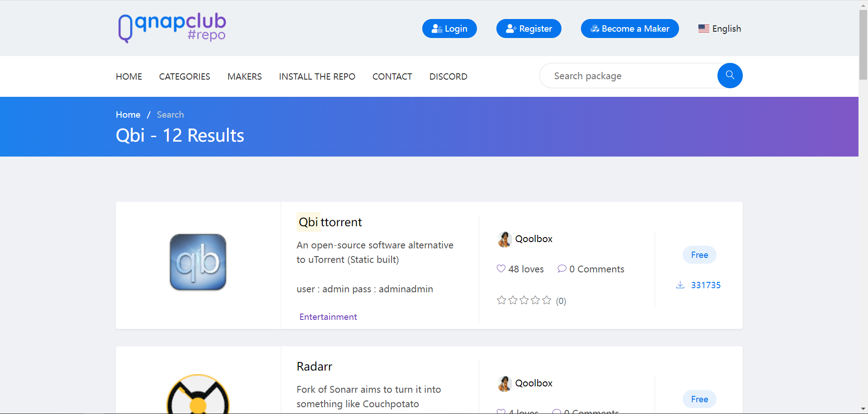
Task: Open the CATEGORIES menu
Action: 184,76
